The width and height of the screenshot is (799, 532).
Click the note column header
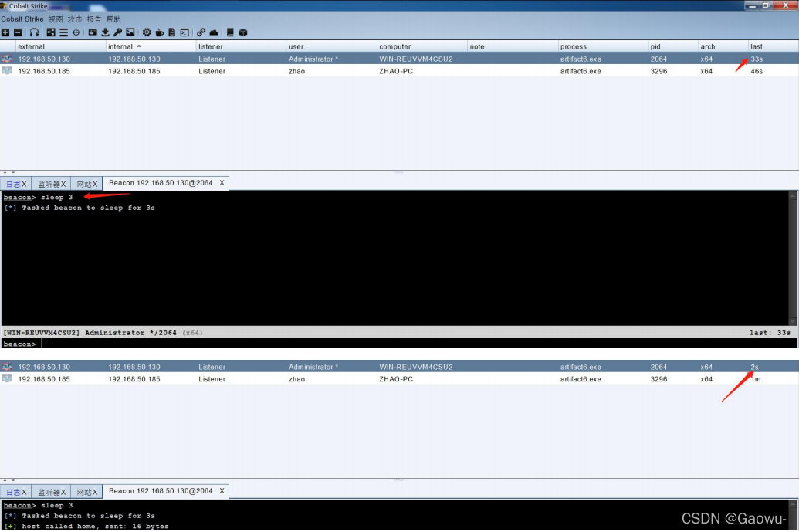tap(513, 46)
